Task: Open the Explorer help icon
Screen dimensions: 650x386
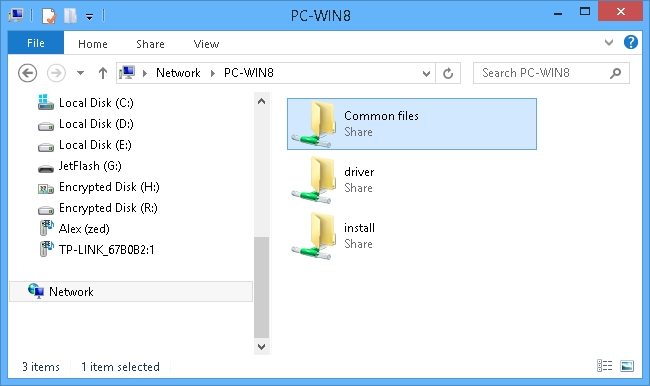Action: (631, 42)
